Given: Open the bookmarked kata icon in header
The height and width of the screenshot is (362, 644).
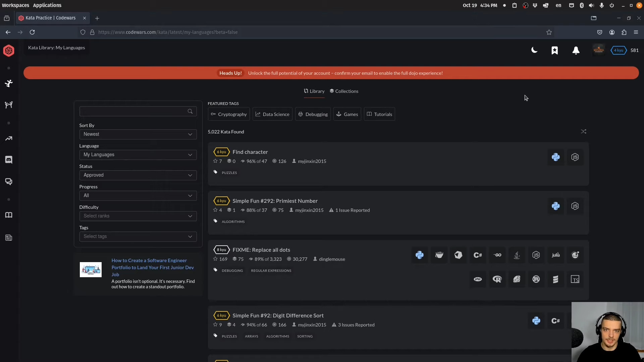Looking at the screenshot, I should tap(555, 50).
